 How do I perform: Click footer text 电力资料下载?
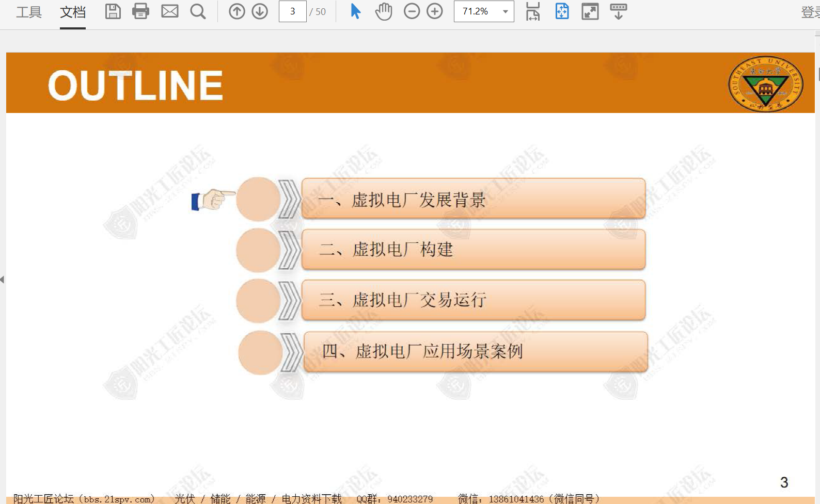pyautogui.click(x=311, y=499)
